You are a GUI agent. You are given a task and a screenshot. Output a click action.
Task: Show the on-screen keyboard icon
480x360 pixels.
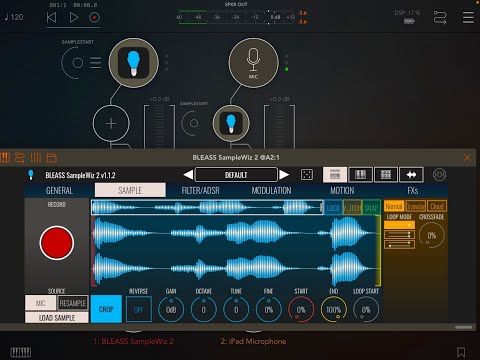coord(21,352)
